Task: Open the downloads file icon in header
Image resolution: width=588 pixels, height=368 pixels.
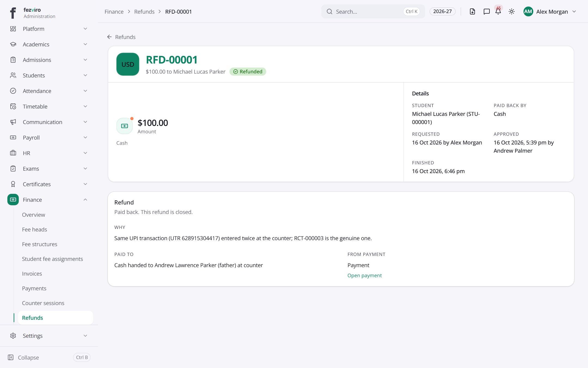Action: [472, 11]
